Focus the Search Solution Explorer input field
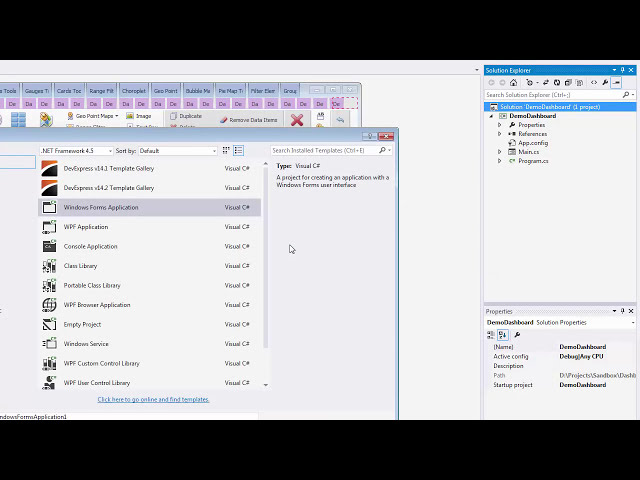The height and width of the screenshot is (480, 640). coord(553,95)
